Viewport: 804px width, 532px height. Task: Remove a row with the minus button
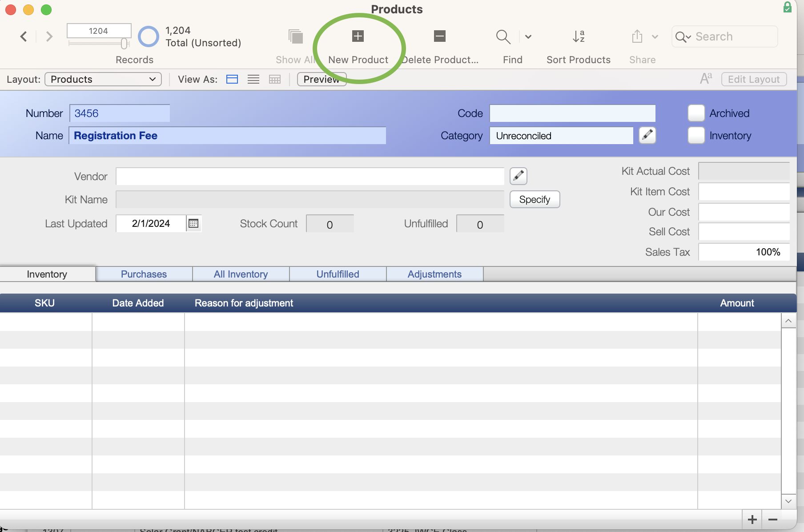[x=773, y=520]
